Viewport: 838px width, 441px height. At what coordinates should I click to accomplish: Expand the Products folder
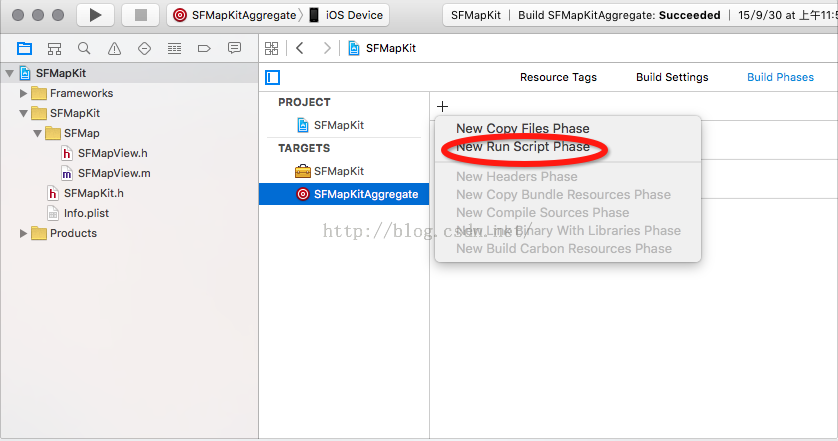point(24,233)
